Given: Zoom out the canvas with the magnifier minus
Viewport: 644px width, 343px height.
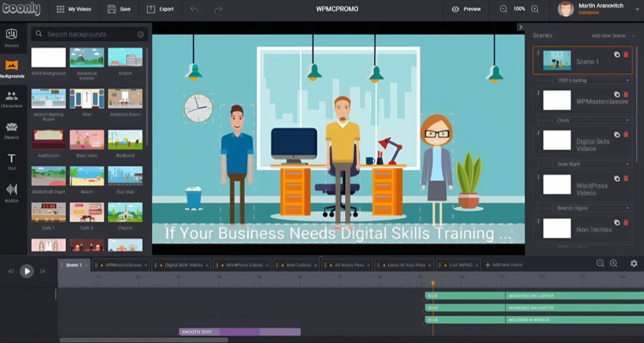Looking at the screenshot, I should point(504,9).
